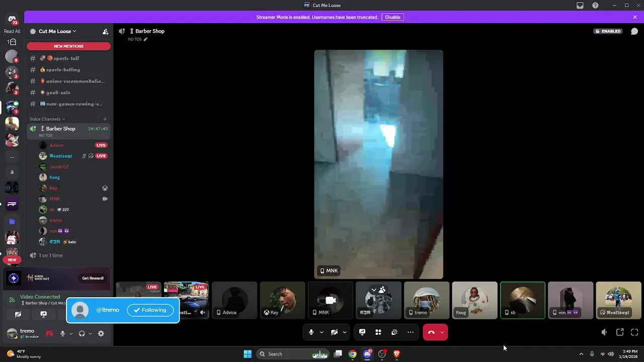Focus the Key participant tile
This screenshot has height=362, width=644.
pyautogui.click(x=283, y=300)
